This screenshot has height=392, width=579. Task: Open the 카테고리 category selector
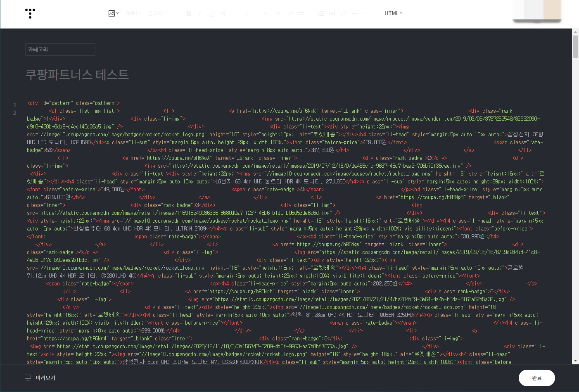click(x=60, y=50)
